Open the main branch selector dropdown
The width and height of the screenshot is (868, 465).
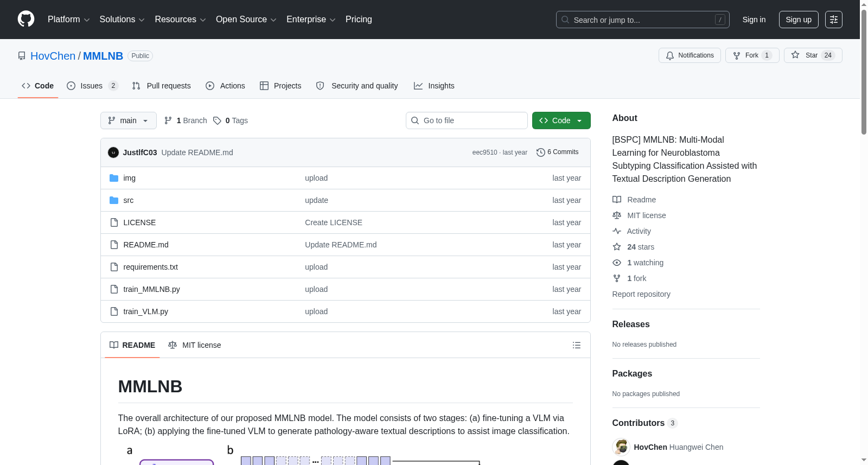click(x=129, y=120)
